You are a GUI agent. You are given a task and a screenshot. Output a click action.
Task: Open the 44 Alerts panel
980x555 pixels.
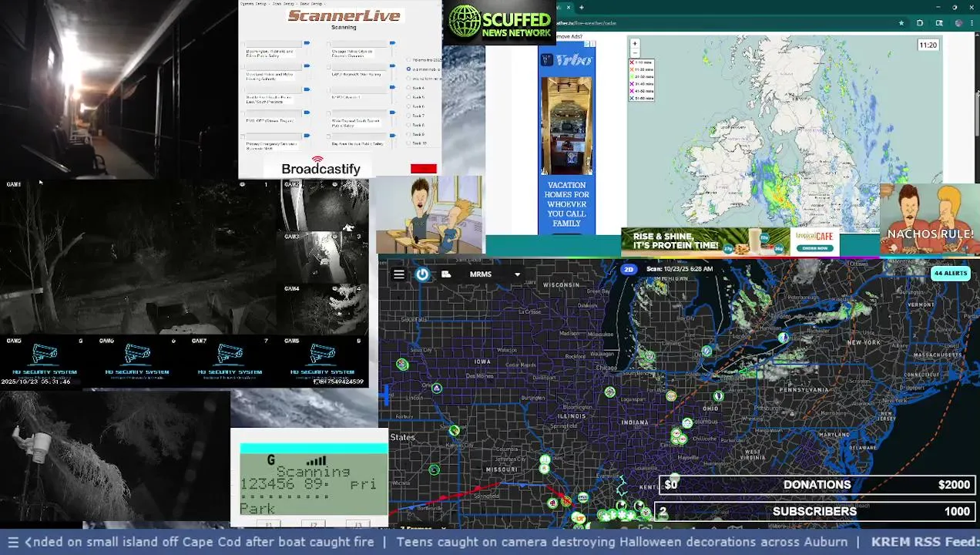(950, 273)
